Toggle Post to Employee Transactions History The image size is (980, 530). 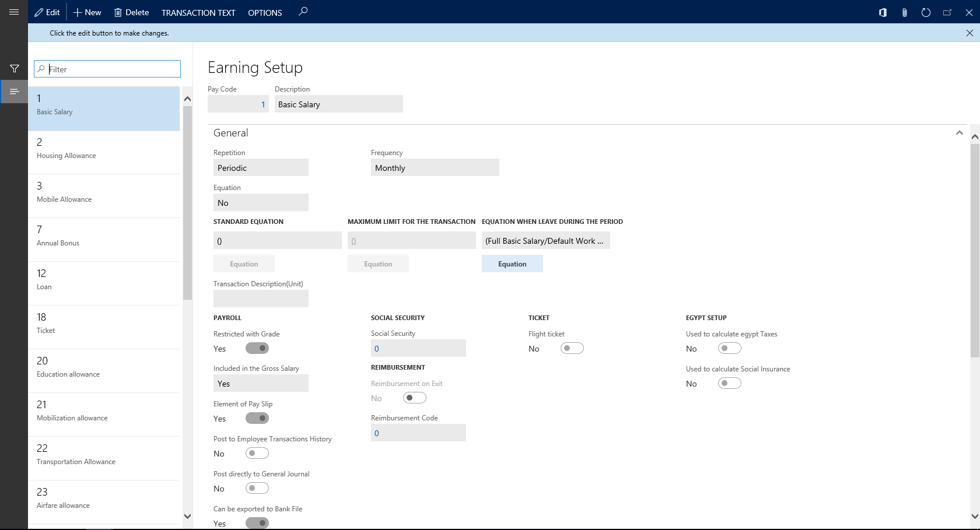pos(257,453)
